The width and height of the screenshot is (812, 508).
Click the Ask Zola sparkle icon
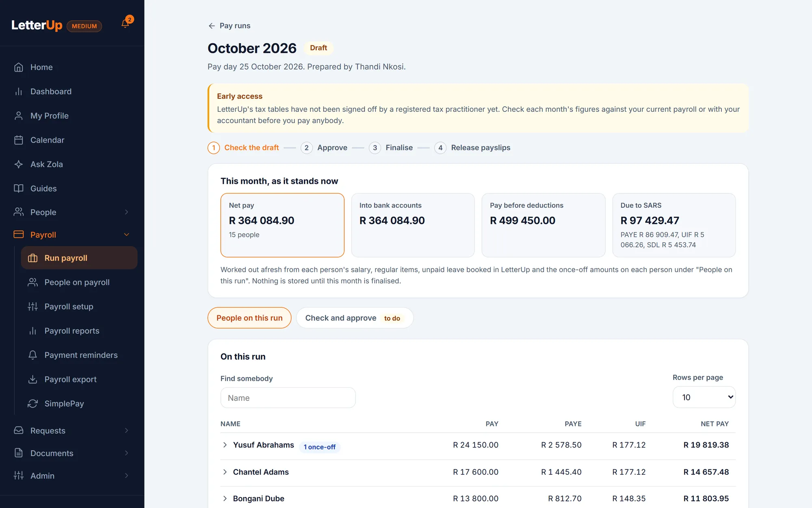tap(19, 164)
